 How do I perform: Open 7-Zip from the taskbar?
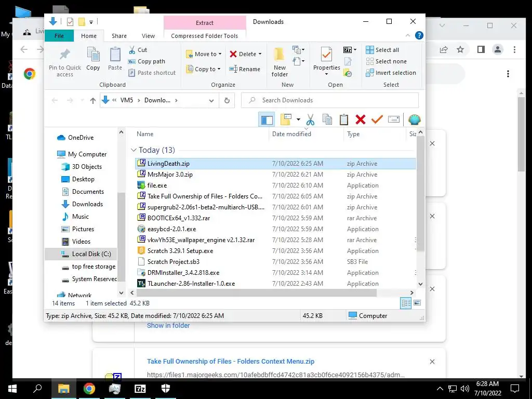click(140, 389)
